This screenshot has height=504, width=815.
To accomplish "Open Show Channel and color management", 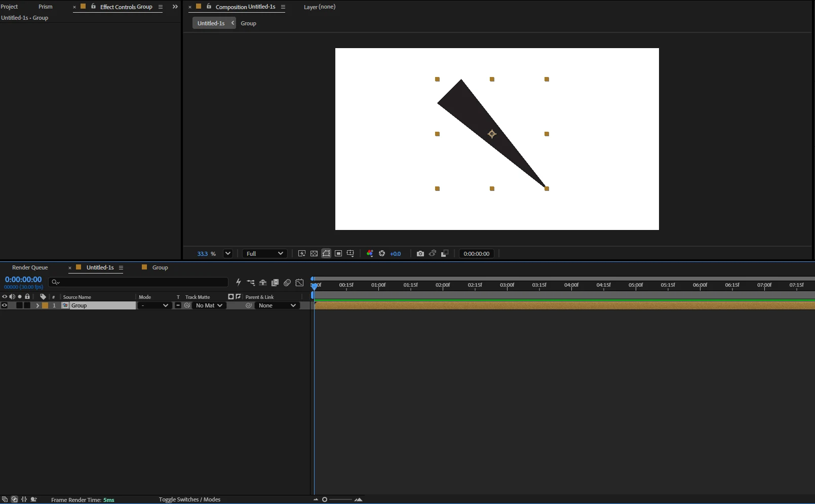I will click(x=370, y=254).
